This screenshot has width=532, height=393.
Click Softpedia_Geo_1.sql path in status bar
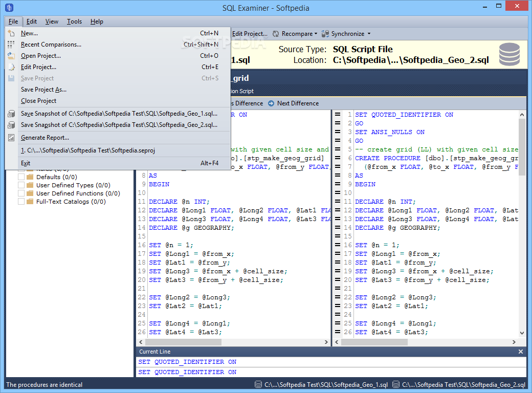[326, 384]
